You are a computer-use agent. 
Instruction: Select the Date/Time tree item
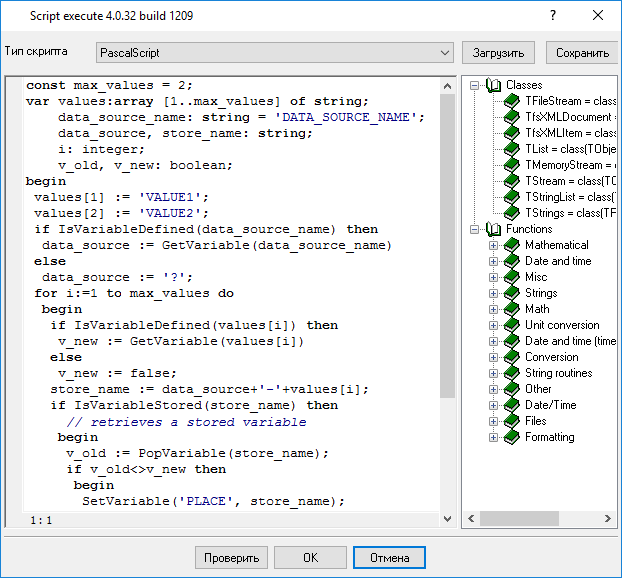tap(551, 405)
